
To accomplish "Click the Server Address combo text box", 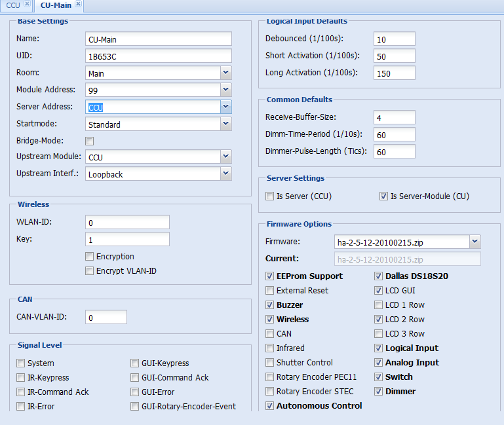I will [x=153, y=107].
